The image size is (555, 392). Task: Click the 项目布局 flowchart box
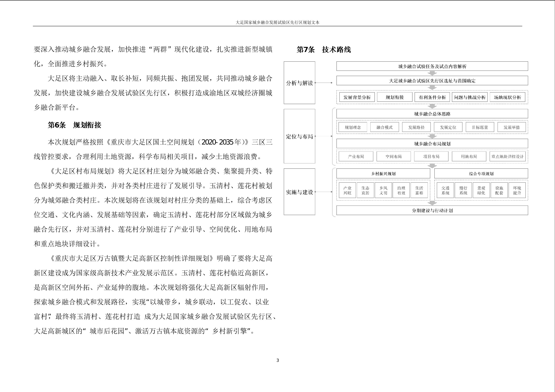point(431,156)
